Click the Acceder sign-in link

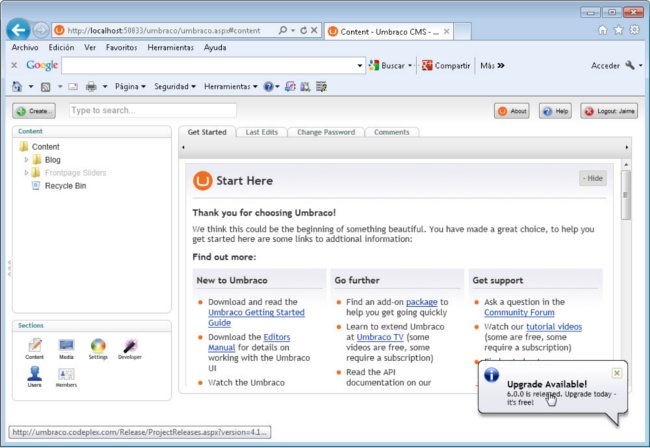(605, 65)
